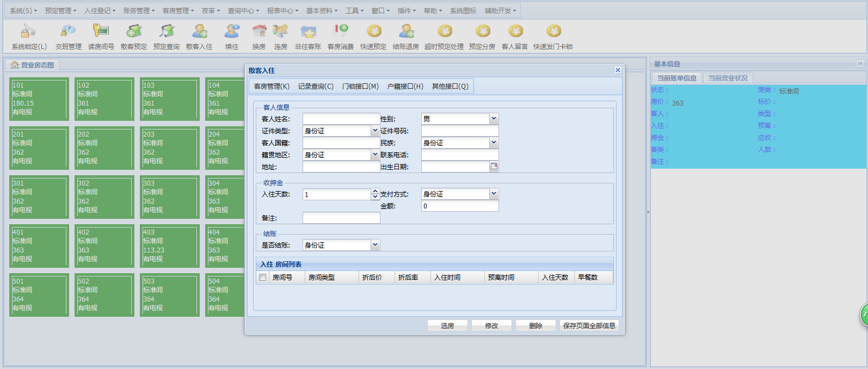The height and width of the screenshot is (369, 868).
Task: Click the 读房间号 key card icon
Action: [x=101, y=32]
